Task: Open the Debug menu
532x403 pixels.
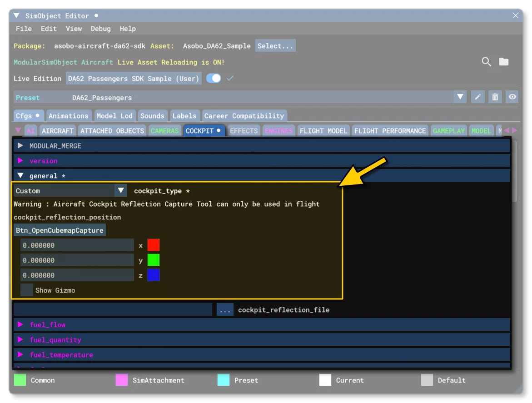Action: (x=100, y=29)
